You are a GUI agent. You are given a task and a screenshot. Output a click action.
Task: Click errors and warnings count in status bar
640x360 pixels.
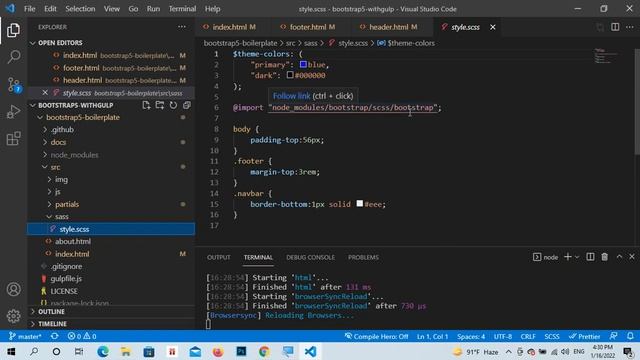click(x=82, y=336)
